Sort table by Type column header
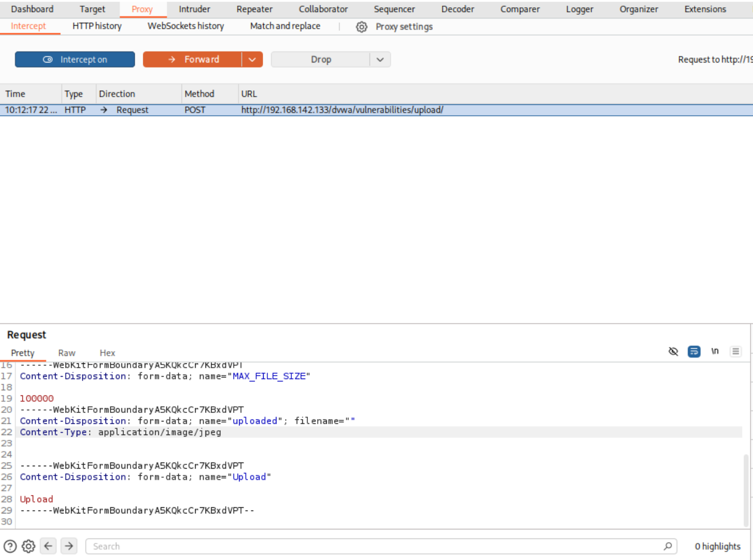The width and height of the screenshot is (753, 560). point(77,94)
